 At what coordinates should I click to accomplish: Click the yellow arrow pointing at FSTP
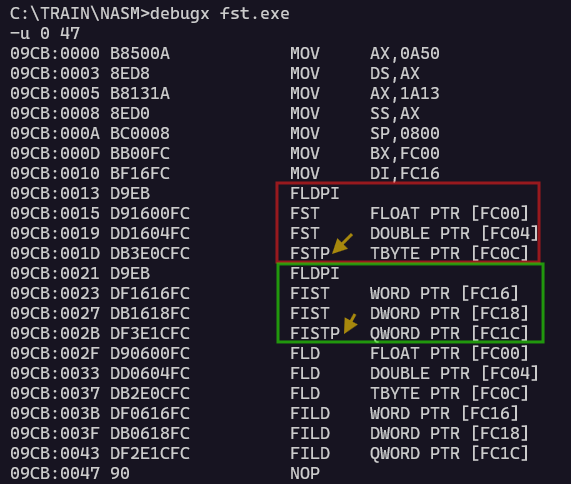(343, 243)
